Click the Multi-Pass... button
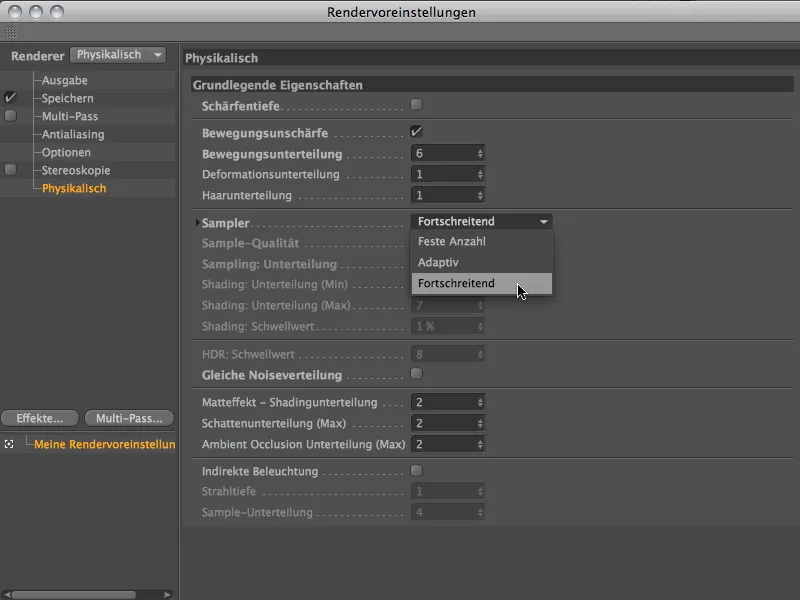Image resolution: width=800 pixels, height=600 pixels. tap(129, 418)
